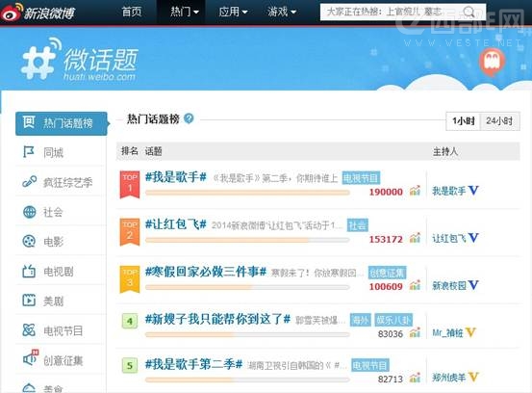This screenshot has width=532, height=393.
Task: Click the play icon next to 美剧
Action: [x=29, y=301]
